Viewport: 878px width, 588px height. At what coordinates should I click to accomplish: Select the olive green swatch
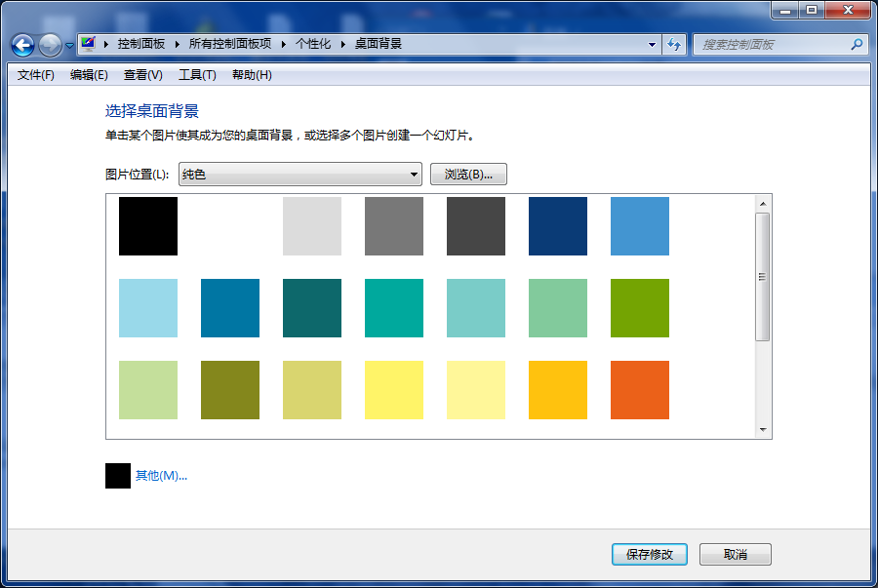230,390
